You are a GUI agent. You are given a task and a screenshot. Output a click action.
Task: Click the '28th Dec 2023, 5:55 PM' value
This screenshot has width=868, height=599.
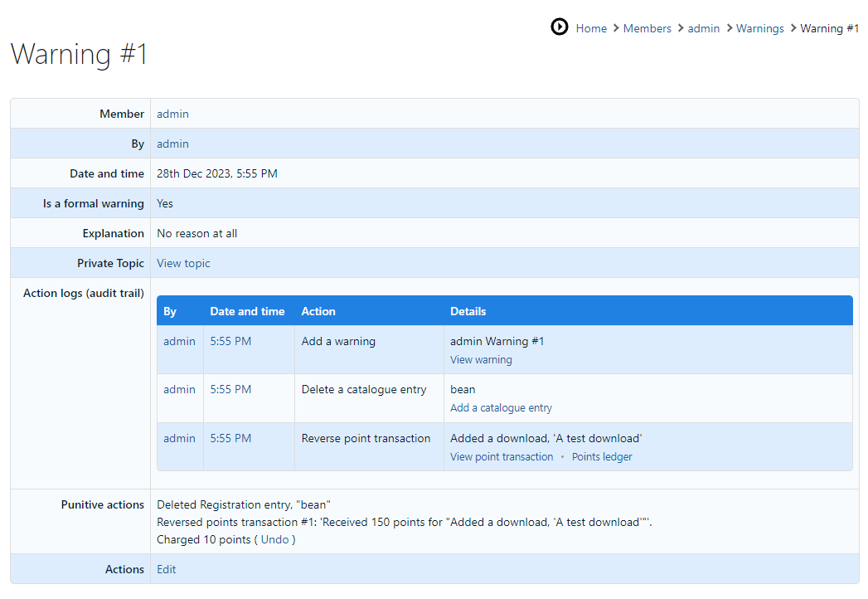pos(217,173)
